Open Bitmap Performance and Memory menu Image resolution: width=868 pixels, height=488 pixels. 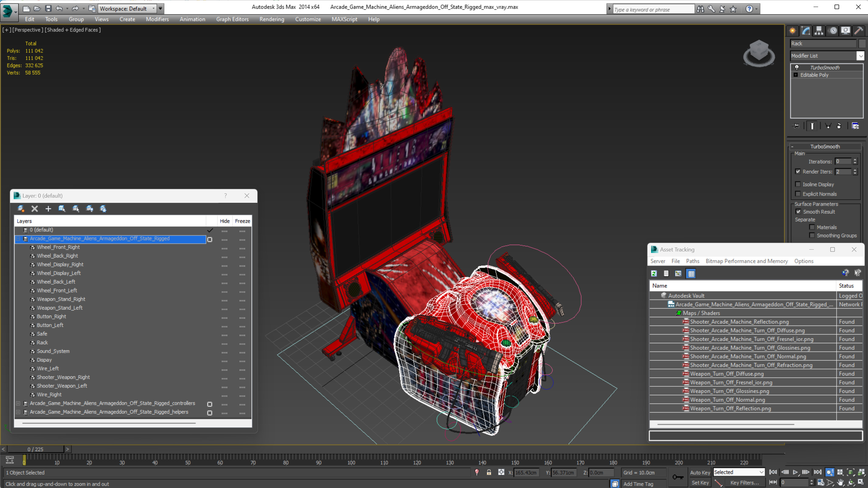click(746, 261)
